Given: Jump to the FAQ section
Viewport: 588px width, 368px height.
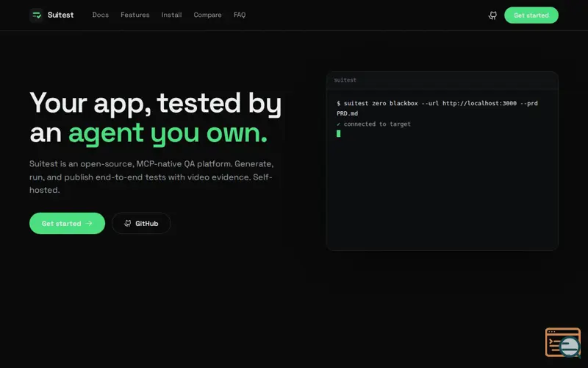Looking at the screenshot, I should [x=240, y=15].
